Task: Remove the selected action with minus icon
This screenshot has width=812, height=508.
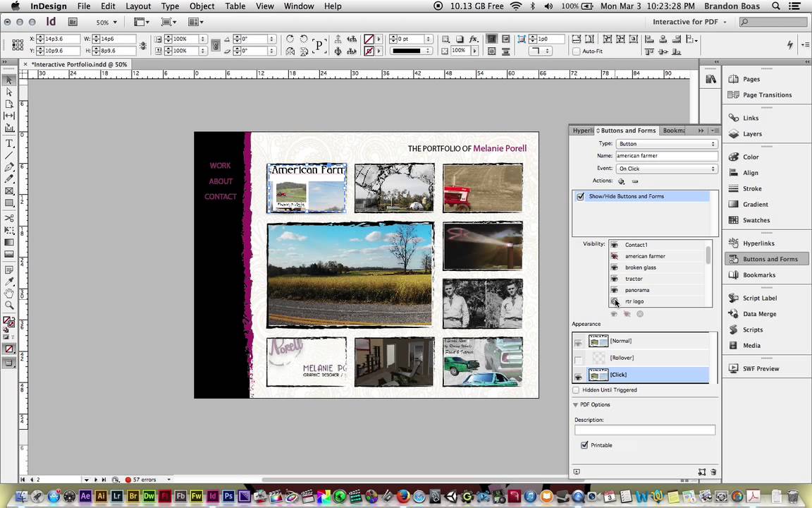Action: pyautogui.click(x=635, y=181)
